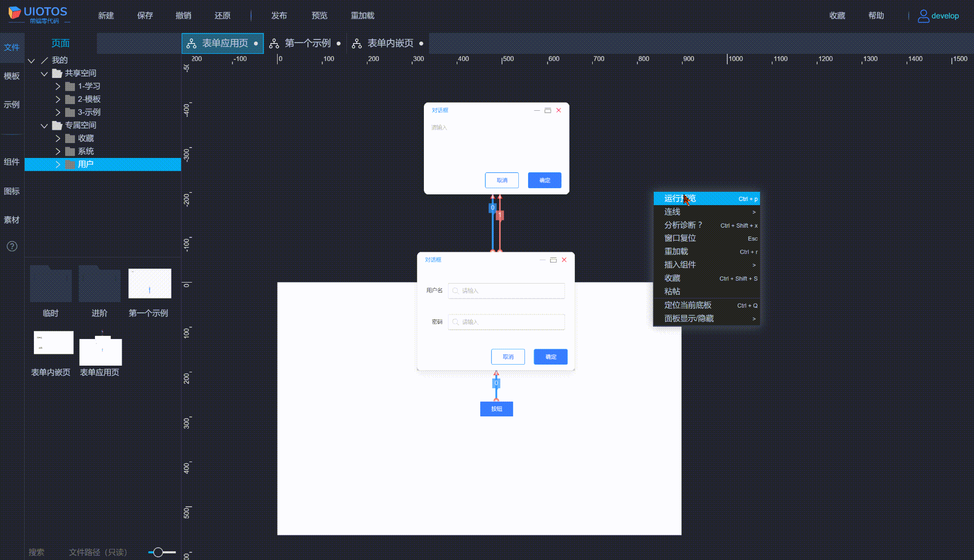Click the 共享空间 folder icon
This screenshot has height=560, width=974.
(57, 73)
